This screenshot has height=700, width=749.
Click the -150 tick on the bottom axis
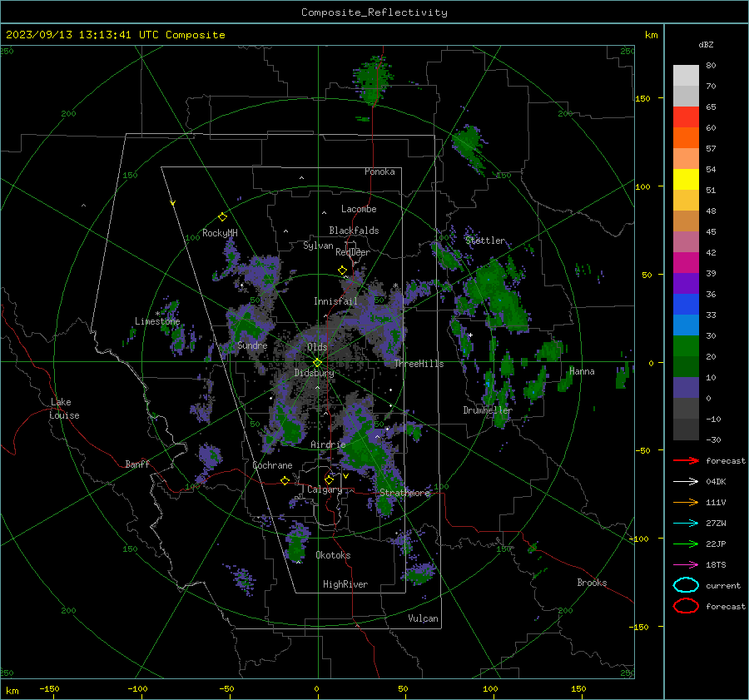[x=49, y=688]
